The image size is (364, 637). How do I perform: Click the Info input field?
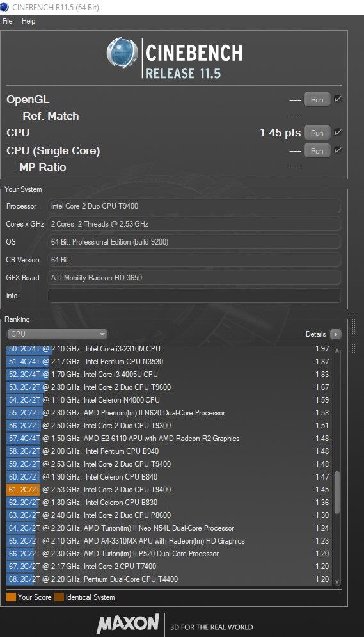(x=194, y=296)
